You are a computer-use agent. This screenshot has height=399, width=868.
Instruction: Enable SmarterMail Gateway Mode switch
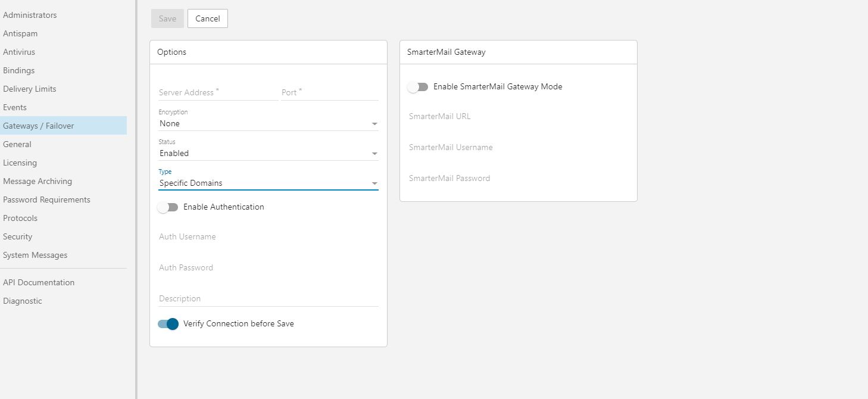point(418,87)
